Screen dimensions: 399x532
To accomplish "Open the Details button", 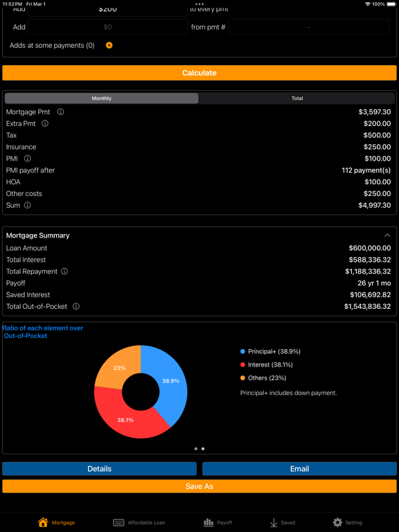I will [x=100, y=468].
